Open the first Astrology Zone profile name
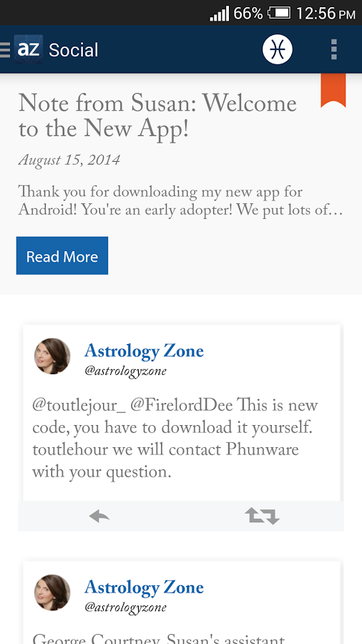The height and width of the screenshot is (644, 362). tap(144, 351)
